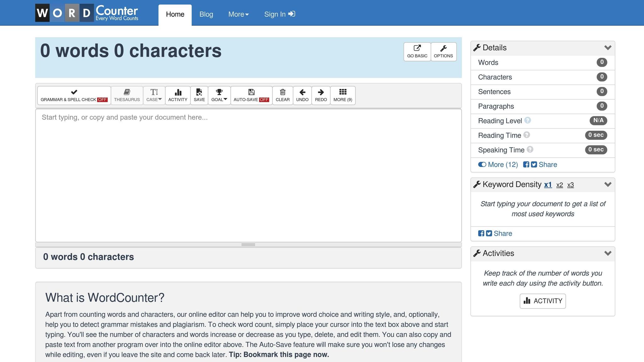Collapse the Keyword Density panel chevron
The height and width of the screenshot is (362, 644).
coord(608,184)
